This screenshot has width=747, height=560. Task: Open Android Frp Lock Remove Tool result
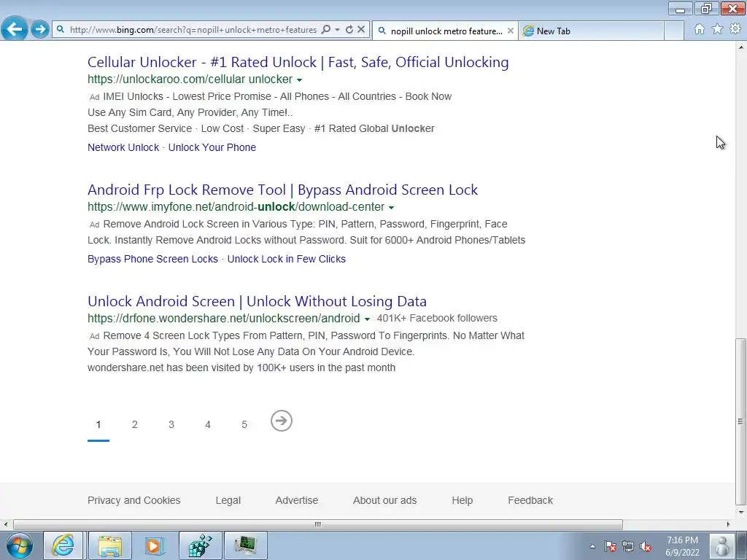tap(282, 190)
